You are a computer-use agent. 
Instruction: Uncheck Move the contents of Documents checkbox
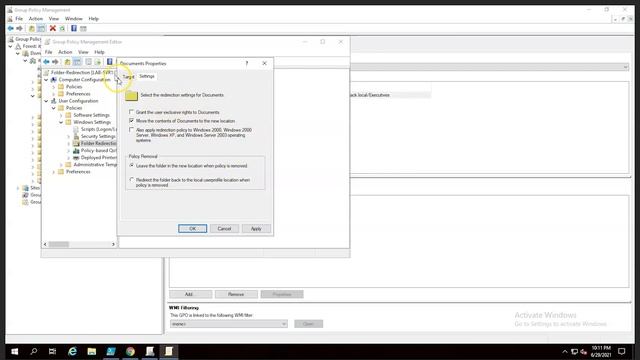click(x=131, y=121)
